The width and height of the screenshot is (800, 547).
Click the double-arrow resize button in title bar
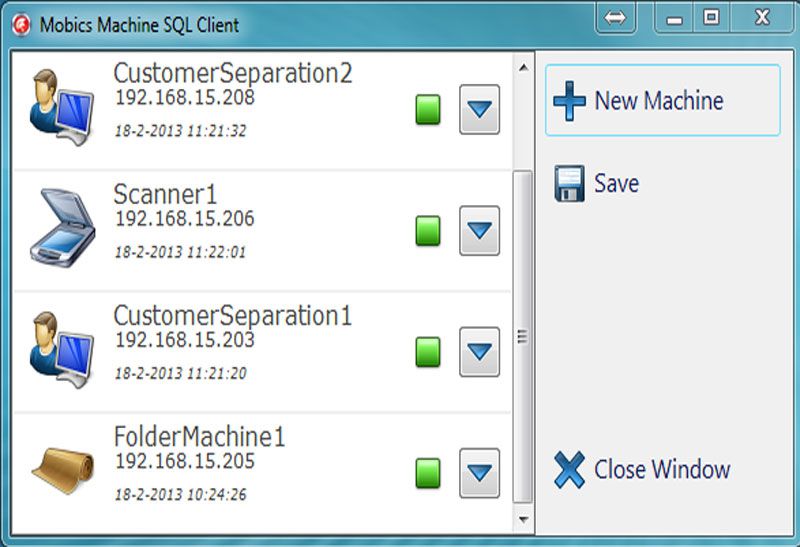pos(615,17)
